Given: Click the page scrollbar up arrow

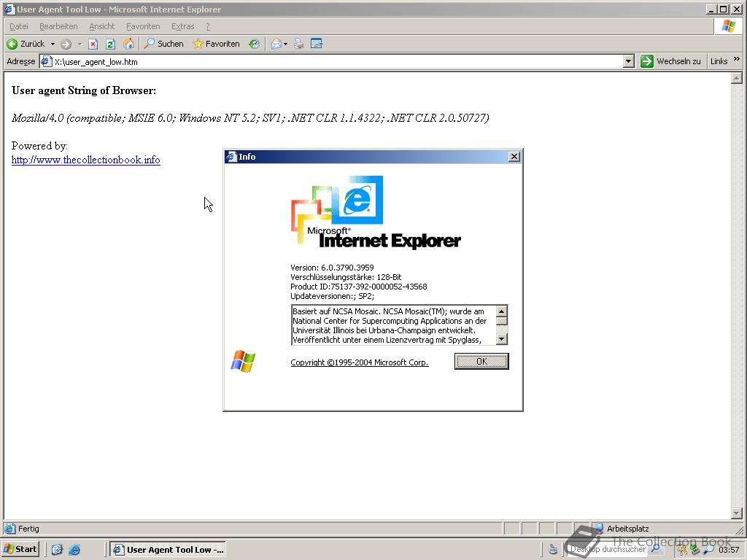Looking at the screenshot, I should (x=737, y=77).
